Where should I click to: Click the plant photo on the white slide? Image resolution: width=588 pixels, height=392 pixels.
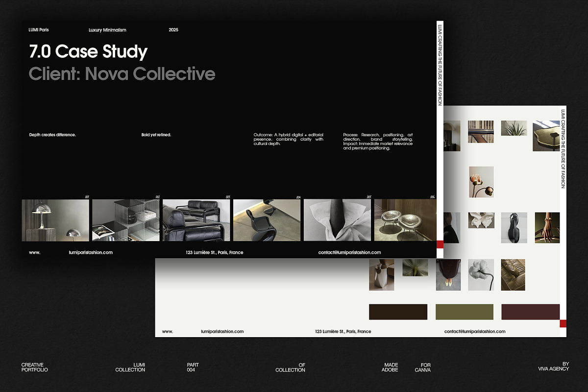coord(514,128)
